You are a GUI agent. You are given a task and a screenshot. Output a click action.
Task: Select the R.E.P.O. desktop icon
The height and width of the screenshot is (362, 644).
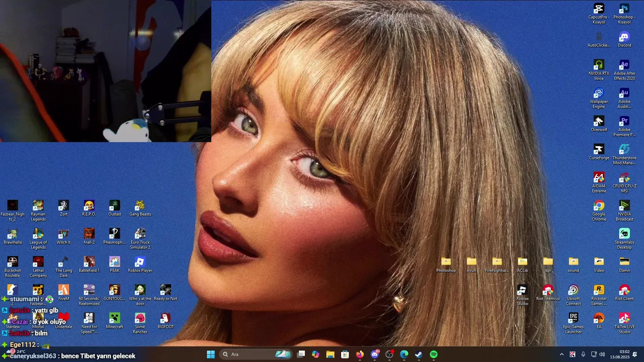point(89,208)
